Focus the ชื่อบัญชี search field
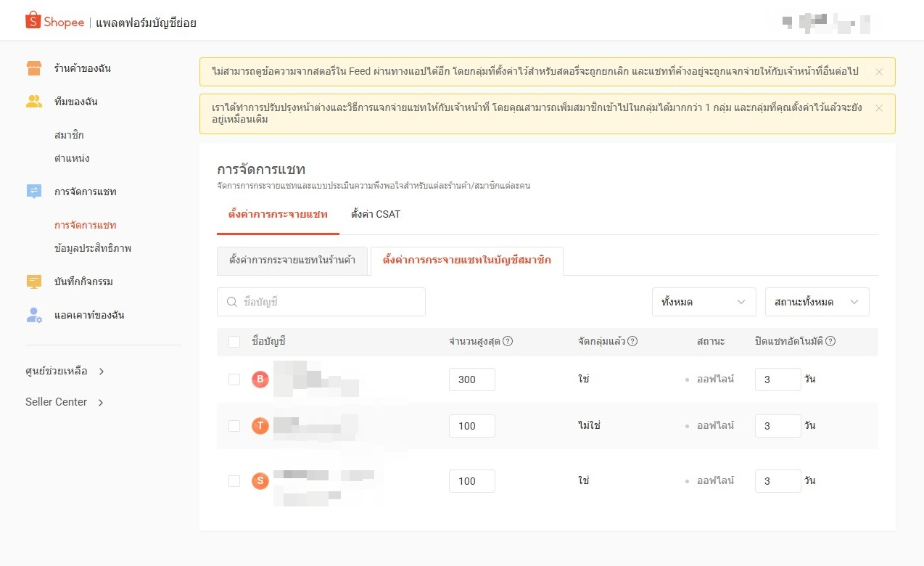924x566 pixels. click(321, 302)
